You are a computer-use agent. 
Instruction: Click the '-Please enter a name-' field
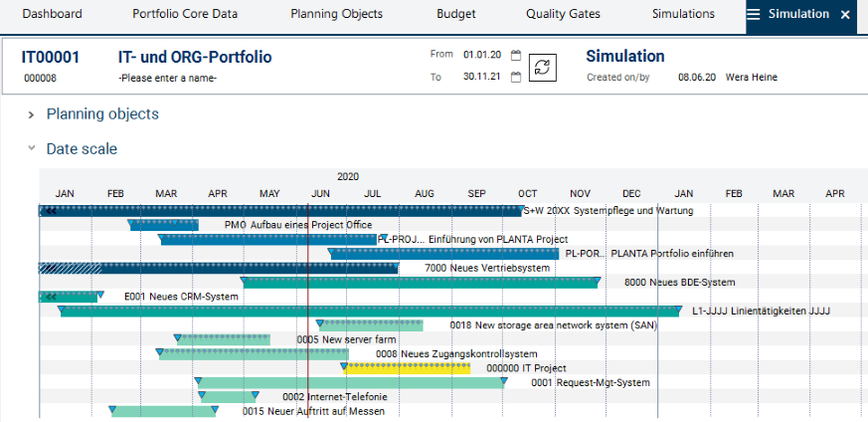(x=167, y=79)
